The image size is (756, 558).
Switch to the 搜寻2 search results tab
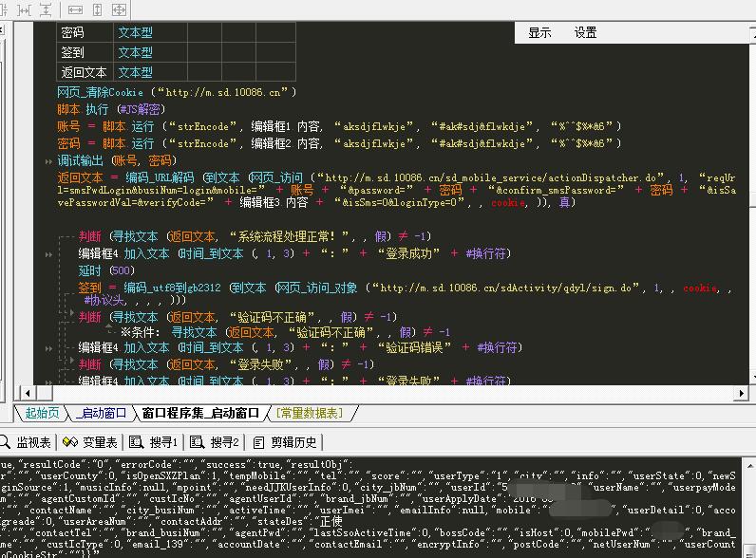click(x=216, y=442)
